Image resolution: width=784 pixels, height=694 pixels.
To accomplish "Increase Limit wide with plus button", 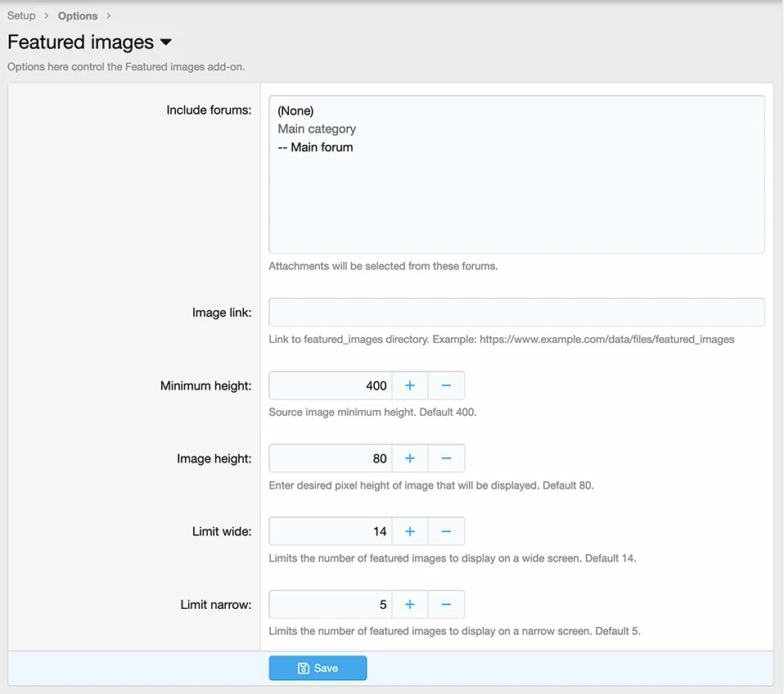I will [410, 531].
